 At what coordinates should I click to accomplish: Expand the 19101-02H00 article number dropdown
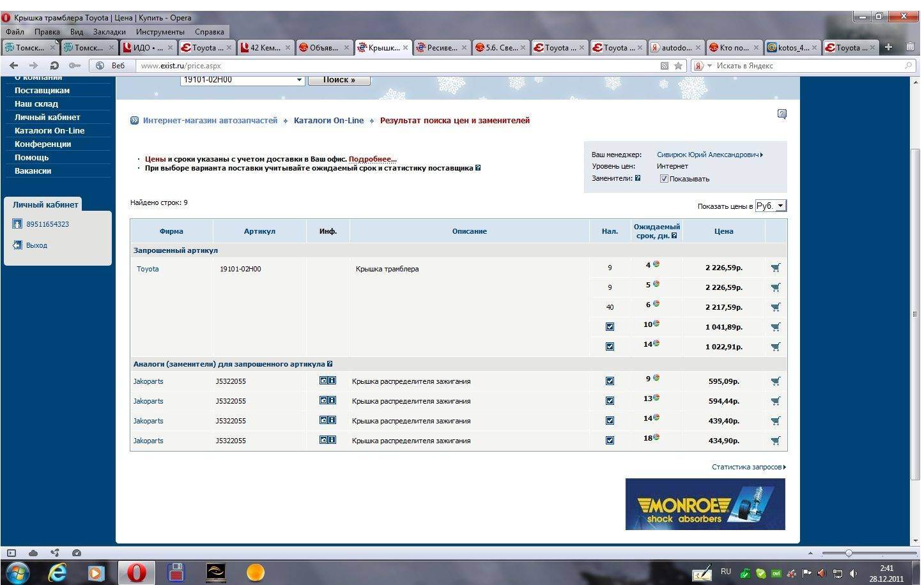coord(299,80)
